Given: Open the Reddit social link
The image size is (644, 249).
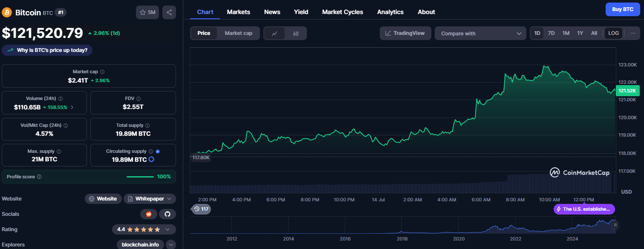Looking at the screenshot, I should [x=149, y=214].
